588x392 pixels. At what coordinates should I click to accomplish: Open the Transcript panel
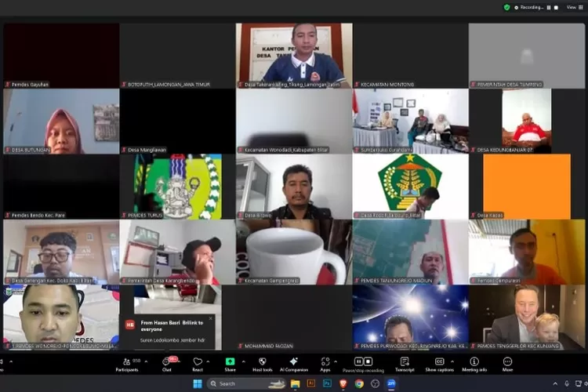click(x=405, y=365)
